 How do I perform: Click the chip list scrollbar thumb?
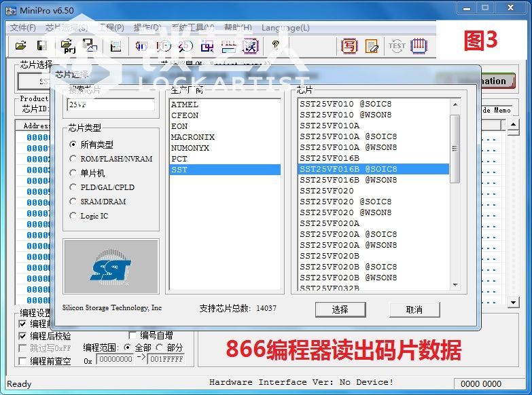pos(455,149)
